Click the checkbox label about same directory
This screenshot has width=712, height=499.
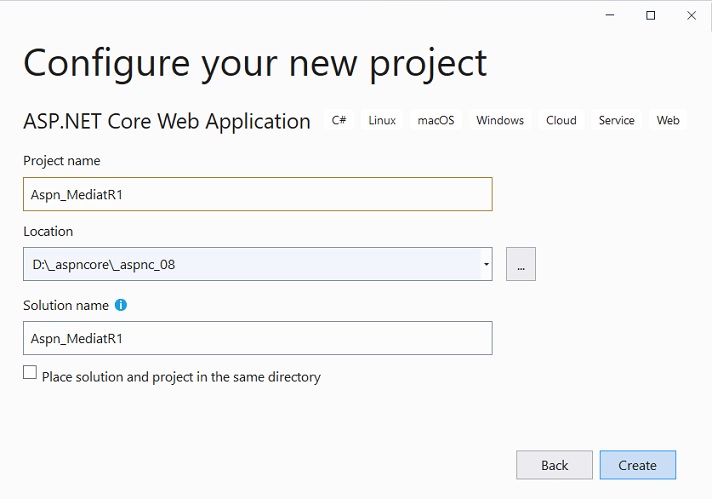tap(181, 377)
